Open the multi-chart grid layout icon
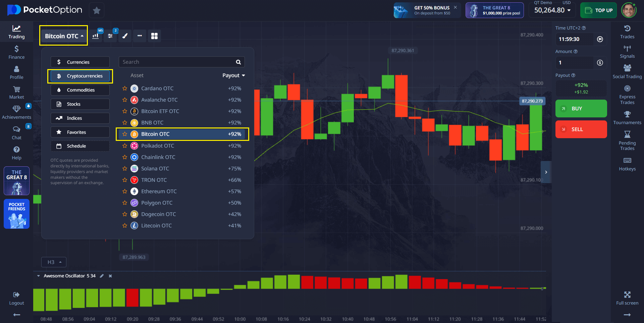The width and height of the screenshot is (644, 323). pos(154,36)
